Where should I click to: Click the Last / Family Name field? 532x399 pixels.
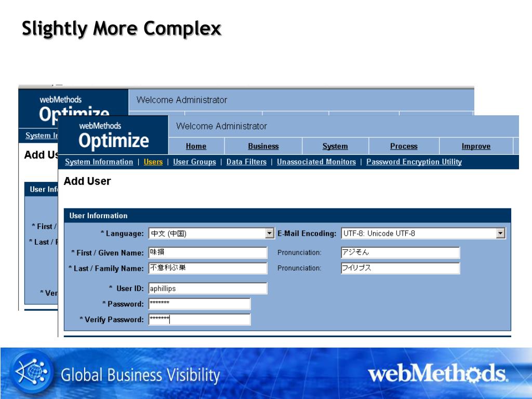[208, 268]
